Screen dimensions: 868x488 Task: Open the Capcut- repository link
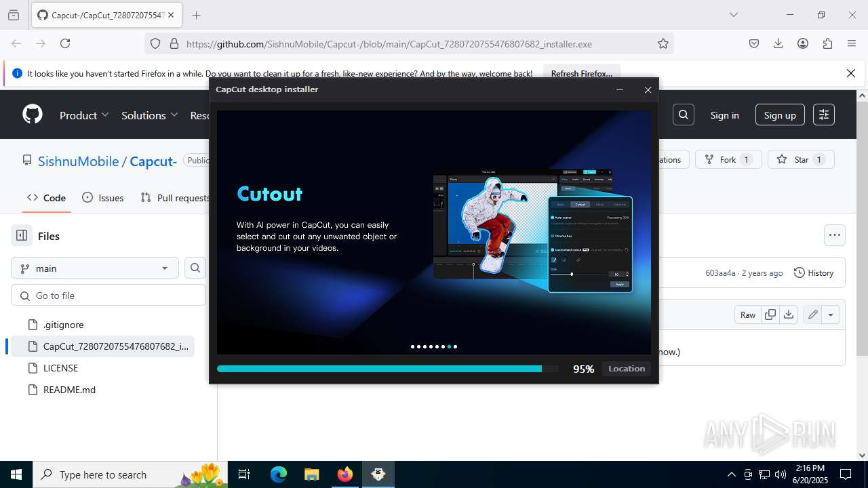(153, 161)
